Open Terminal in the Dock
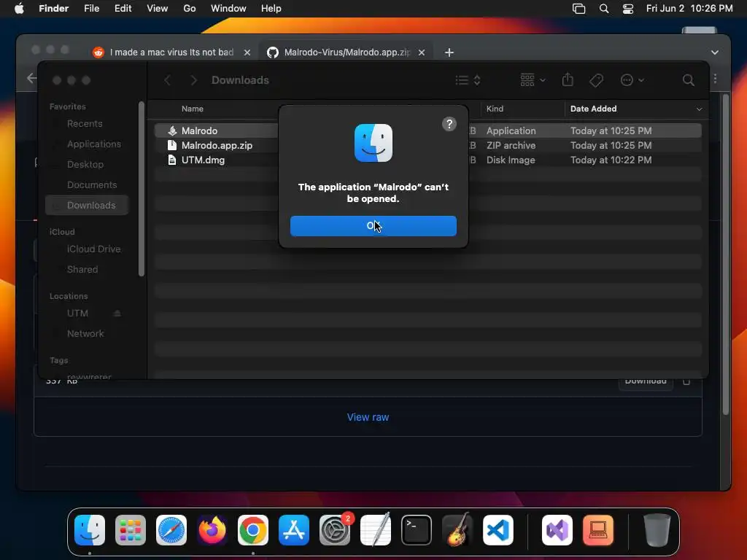The image size is (747, 560). coord(417,530)
